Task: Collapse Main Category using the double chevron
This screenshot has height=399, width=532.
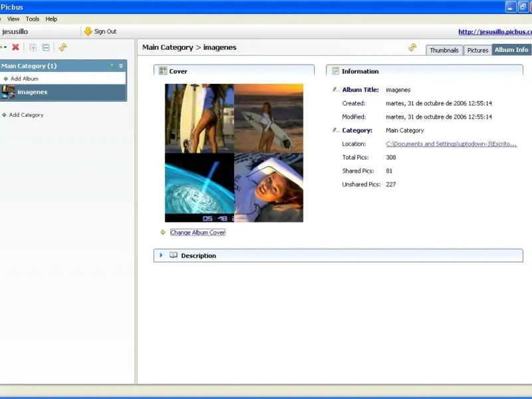Action: point(121,66)
